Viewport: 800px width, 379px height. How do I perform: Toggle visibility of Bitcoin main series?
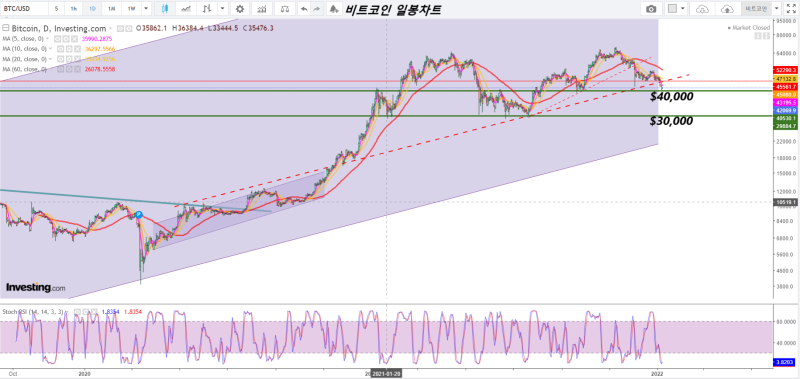click(120, 29)
